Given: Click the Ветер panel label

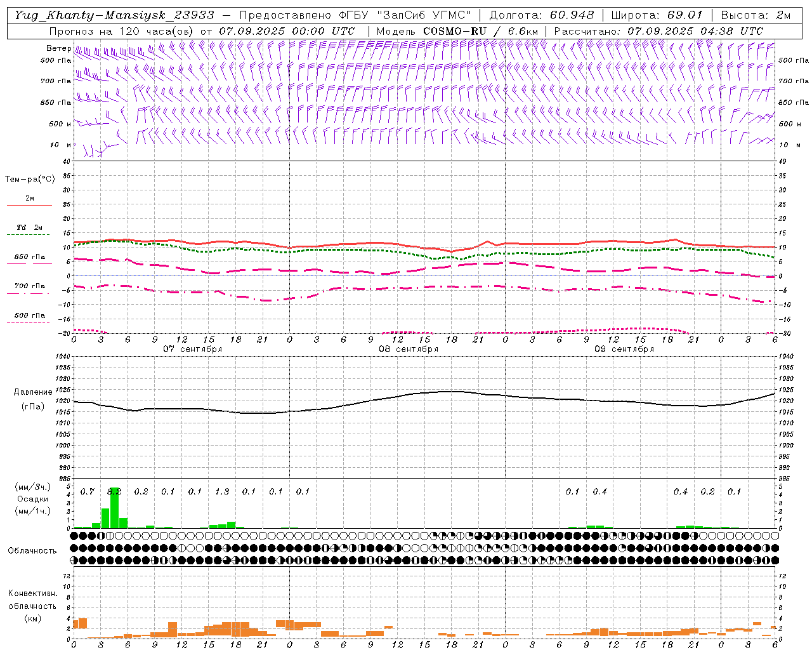Looking at the screenshot, I should pos(58,48).
